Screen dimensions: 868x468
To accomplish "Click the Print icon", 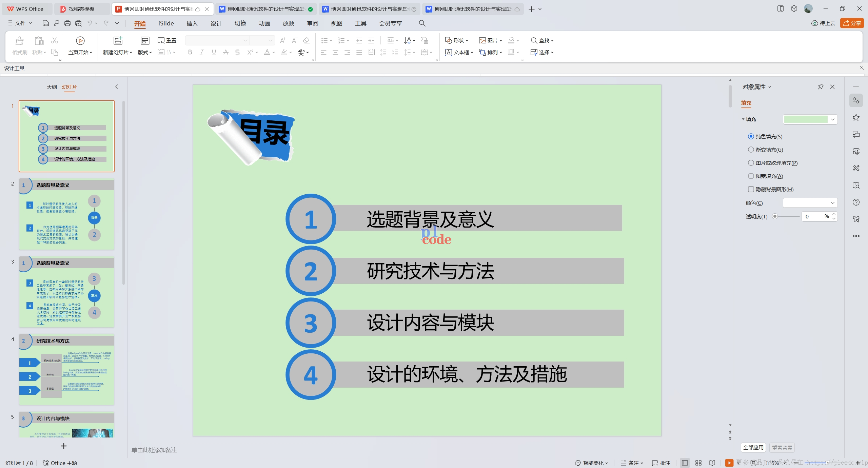I will (67, 23).
